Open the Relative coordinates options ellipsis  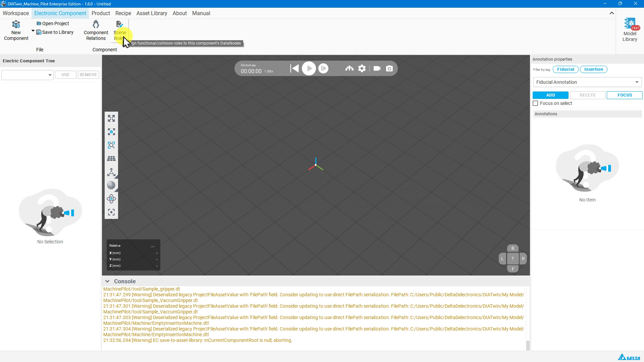(x=153, y=246)
